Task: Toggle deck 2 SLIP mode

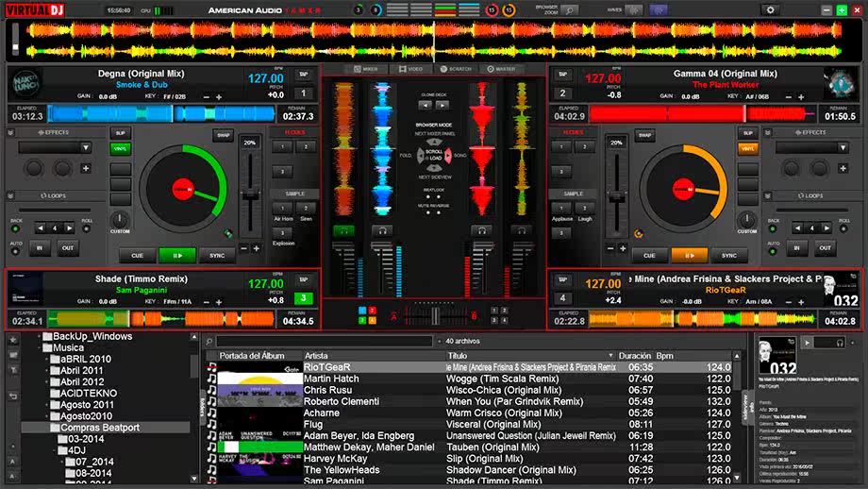Action: (x=748, y=133)
